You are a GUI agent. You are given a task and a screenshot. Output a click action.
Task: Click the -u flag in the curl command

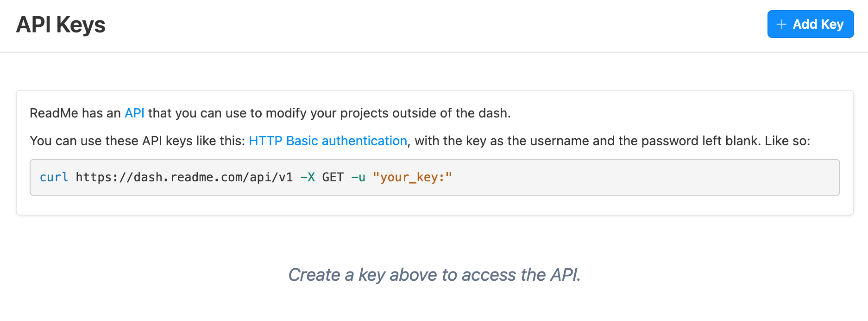358,178
